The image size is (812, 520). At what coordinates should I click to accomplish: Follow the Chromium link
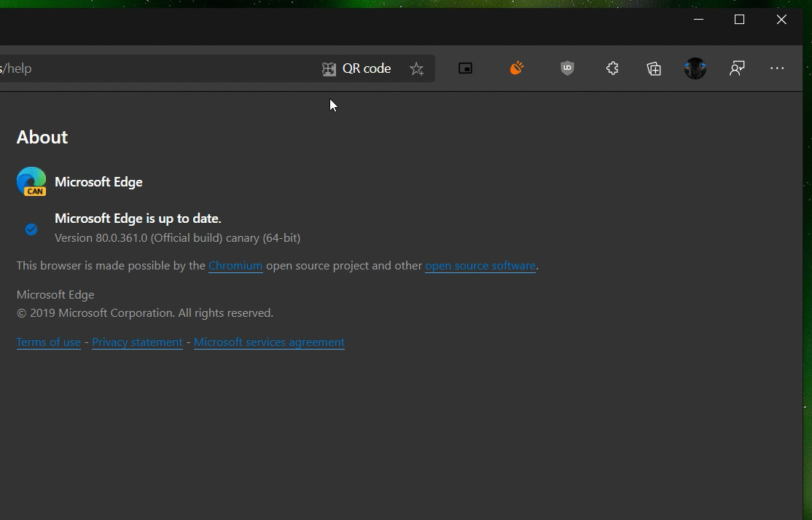235,266
